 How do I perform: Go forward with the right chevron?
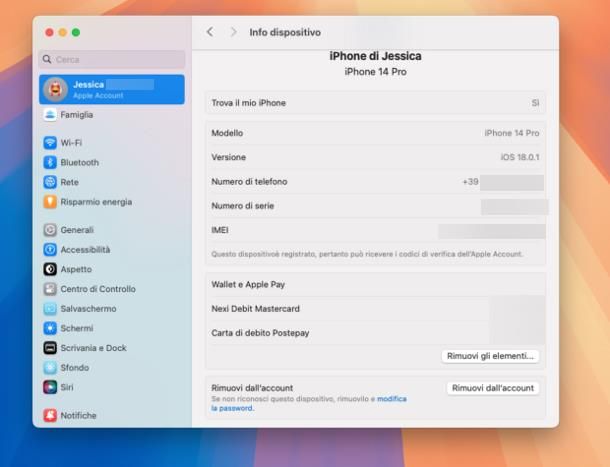pyautogui.click(x=233, y=32)
